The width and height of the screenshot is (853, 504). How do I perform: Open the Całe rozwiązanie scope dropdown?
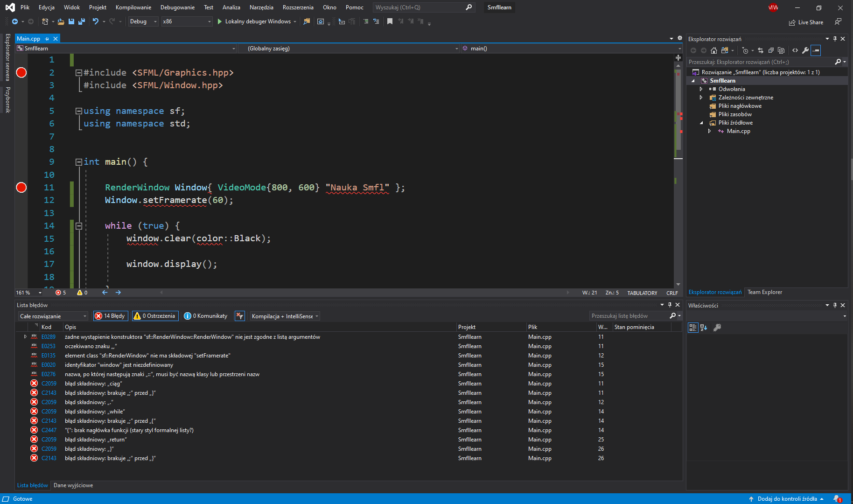53,316
